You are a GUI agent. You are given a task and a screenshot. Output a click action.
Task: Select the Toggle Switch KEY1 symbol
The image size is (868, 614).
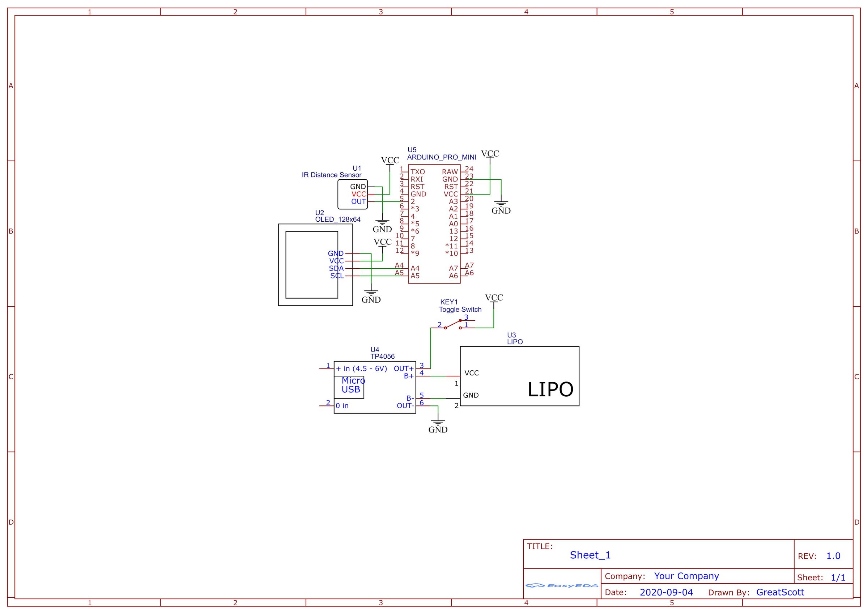[453, 324]
